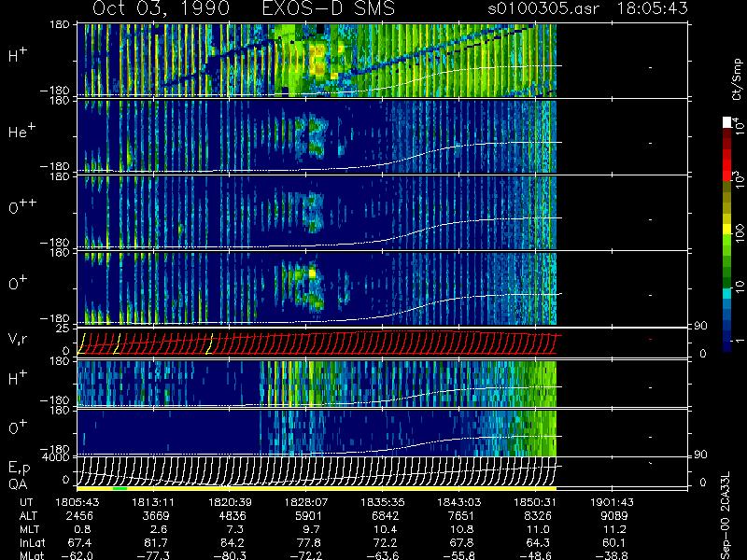Click the UT tick label '1835:35'
Viewport: 747px width, 560px height.
point(383,502)
